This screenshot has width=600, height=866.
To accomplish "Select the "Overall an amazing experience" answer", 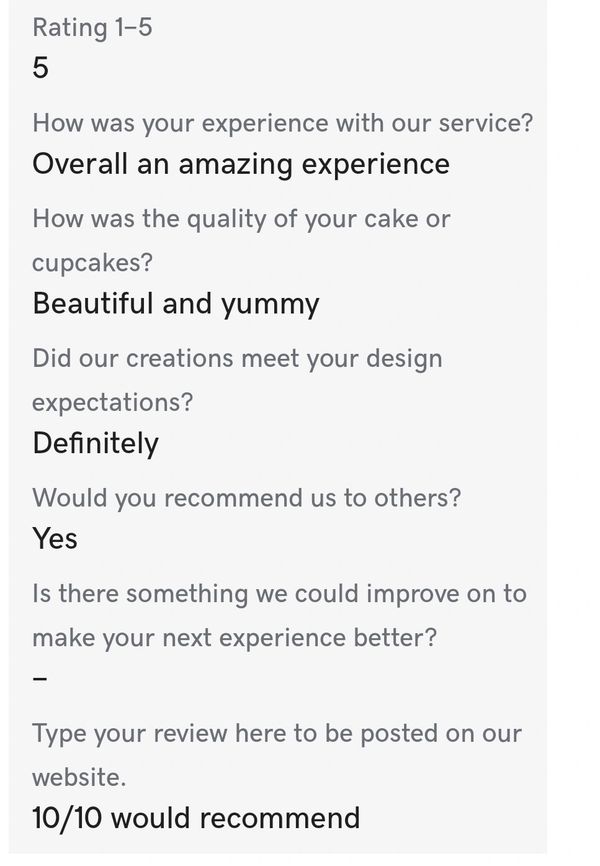I will tap(241, 164).
